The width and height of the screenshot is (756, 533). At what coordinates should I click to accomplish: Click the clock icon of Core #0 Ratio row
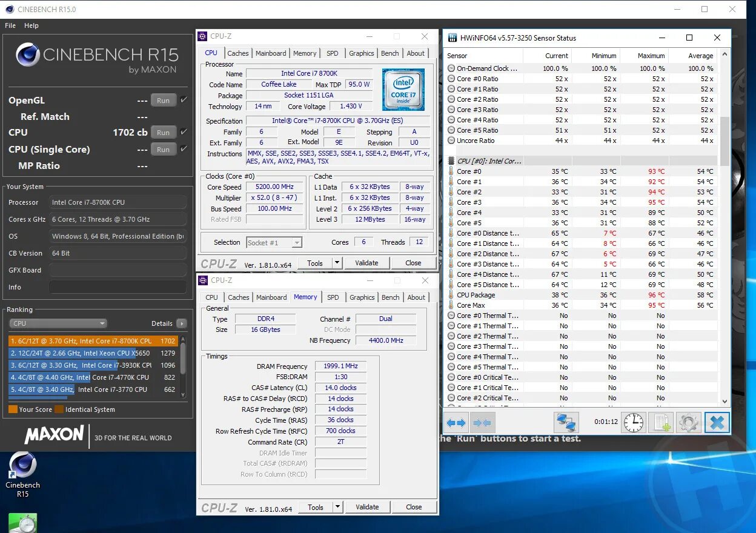coord(451,79)
